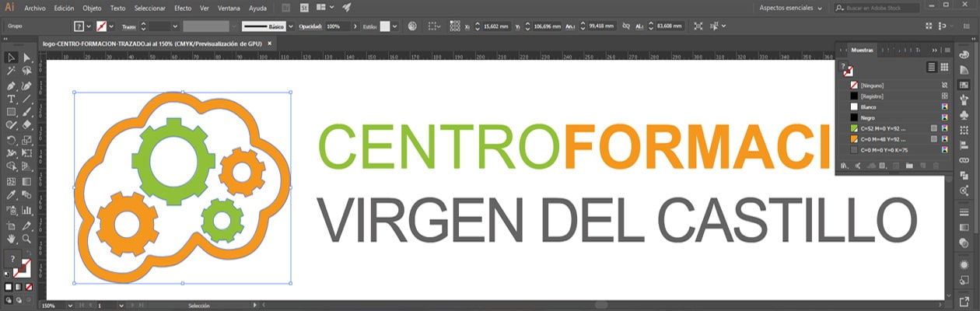
Task: Select the Eraser tool
Action: pyautogui.click(x=26, y=125)
